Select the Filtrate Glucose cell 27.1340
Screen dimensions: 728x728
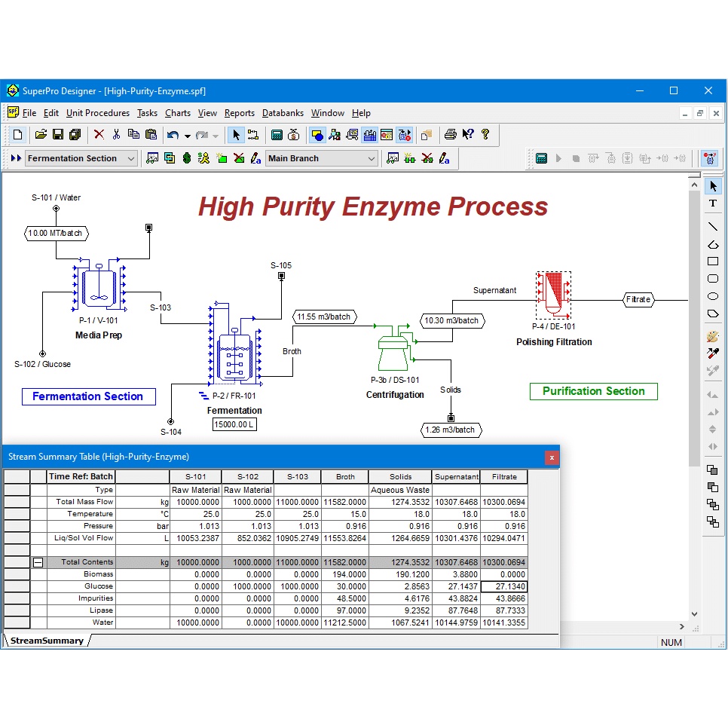tap(503, 586)
